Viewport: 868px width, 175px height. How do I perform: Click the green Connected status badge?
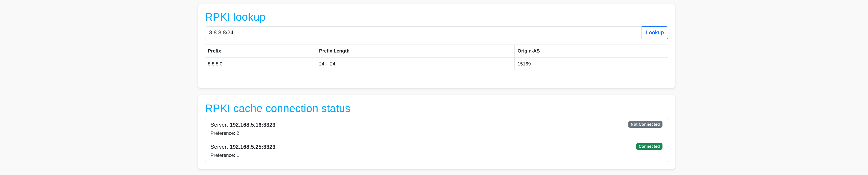pos(649,146)
